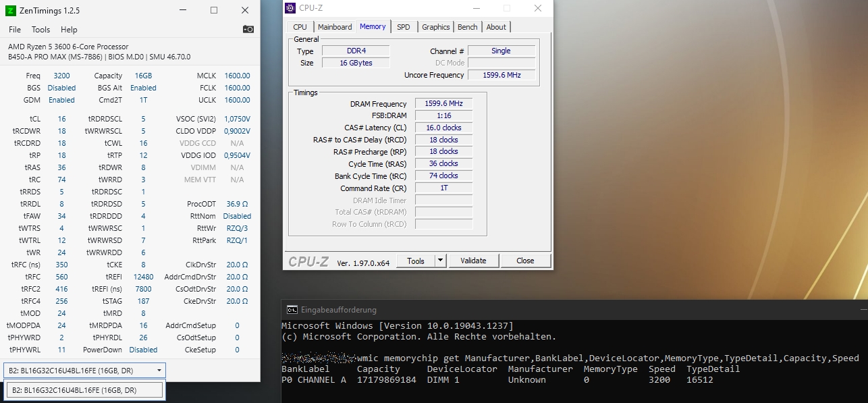Screen dimensions: 868x403
Task: Click the Capacity 16GB value
Action: coord(143,76)
